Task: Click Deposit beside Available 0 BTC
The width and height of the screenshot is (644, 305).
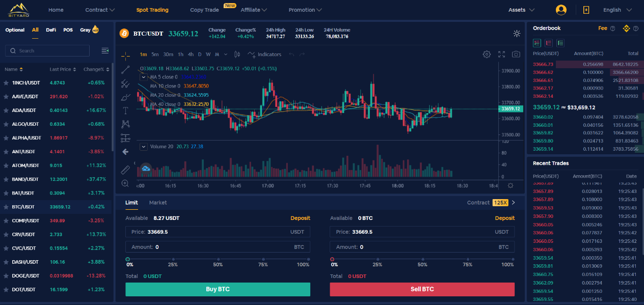Action: (x=504, y=218)
